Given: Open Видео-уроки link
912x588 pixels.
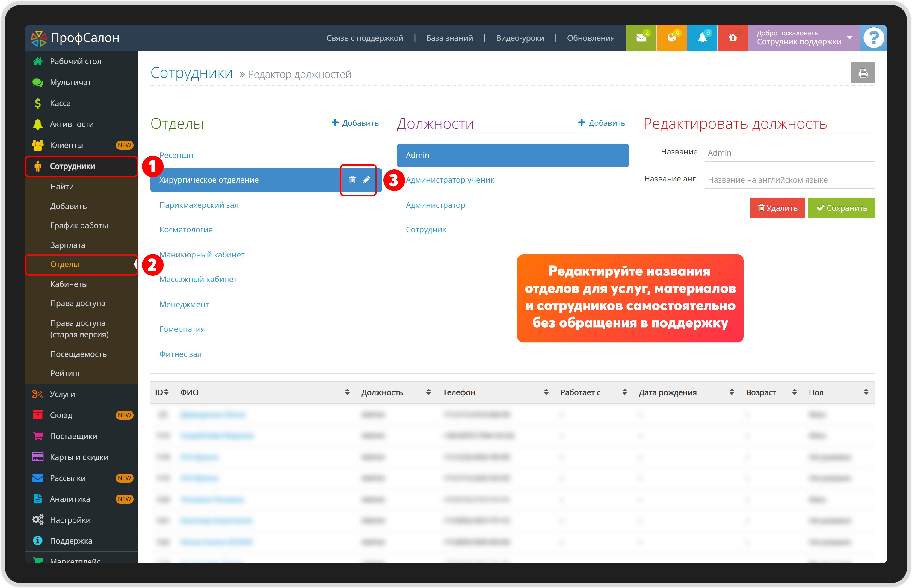Looking at the screenshot, I should [520, 38].
